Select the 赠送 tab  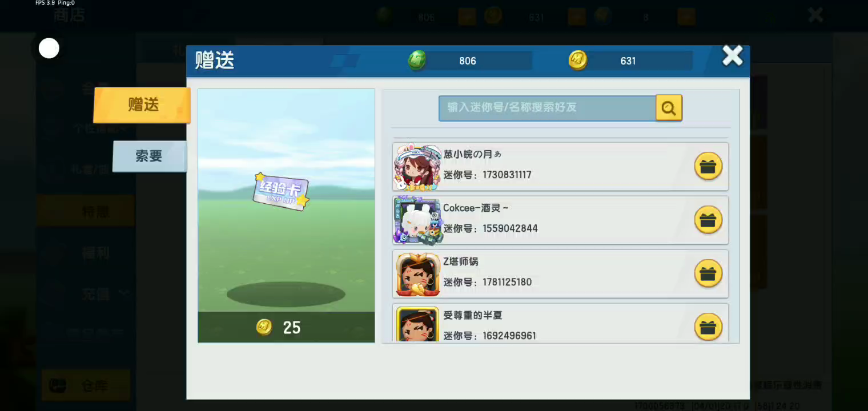[142, 105]
